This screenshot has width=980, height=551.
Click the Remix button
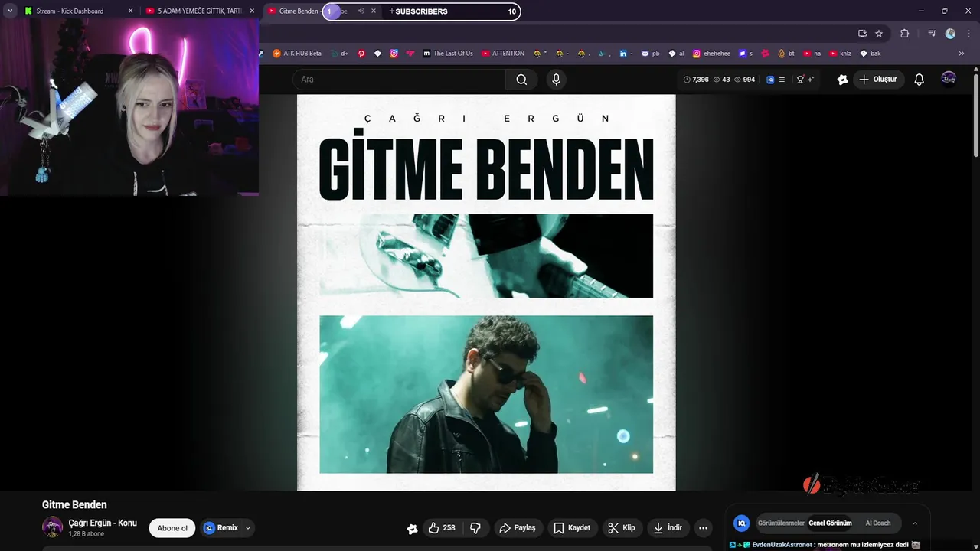(221, 528)
